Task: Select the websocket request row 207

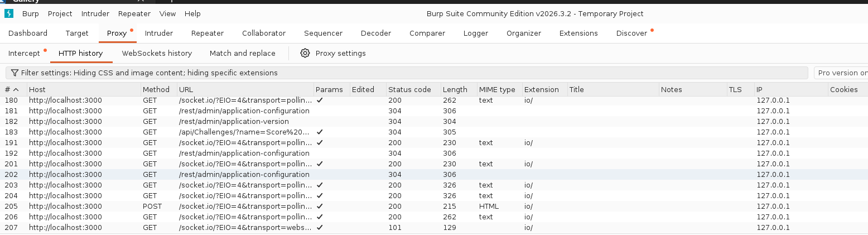Action: point(434,228)
